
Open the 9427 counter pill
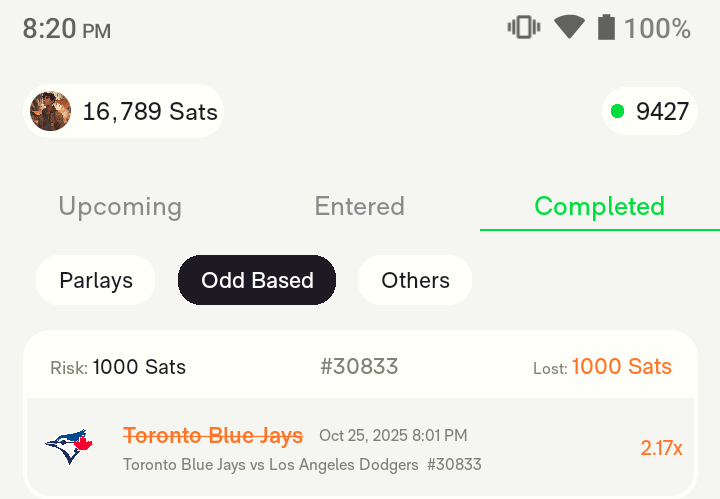pyautogui.click(x=650, y=111)
